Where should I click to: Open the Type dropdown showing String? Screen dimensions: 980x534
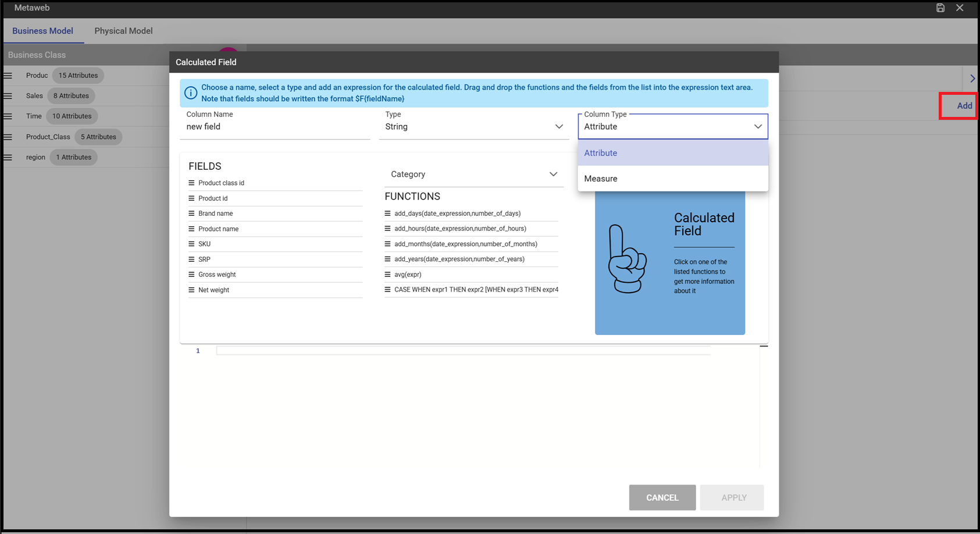tap(474, 127)
